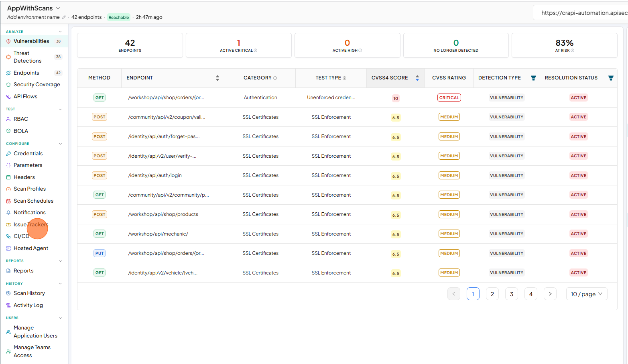The width and height of the screenshot is (628, 364).
Task: Open Vulnerabilities page in sidebar
Action: (34, 41)
